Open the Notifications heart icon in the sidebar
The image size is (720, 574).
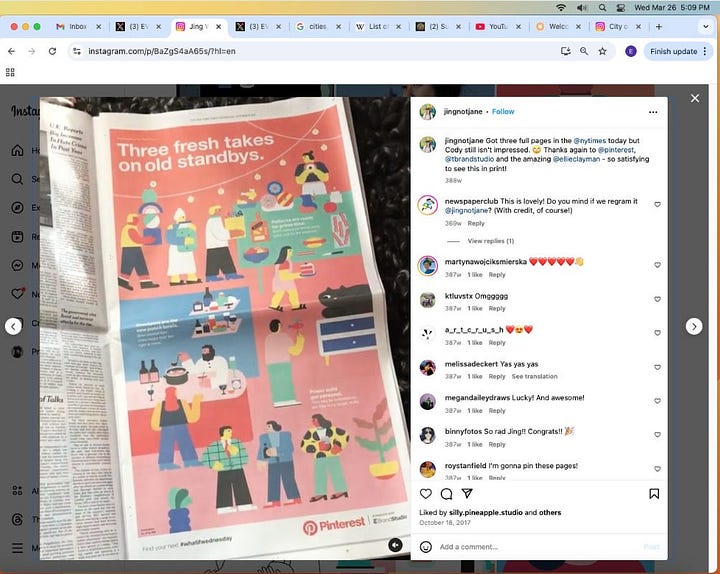click(x=17, y=294)
